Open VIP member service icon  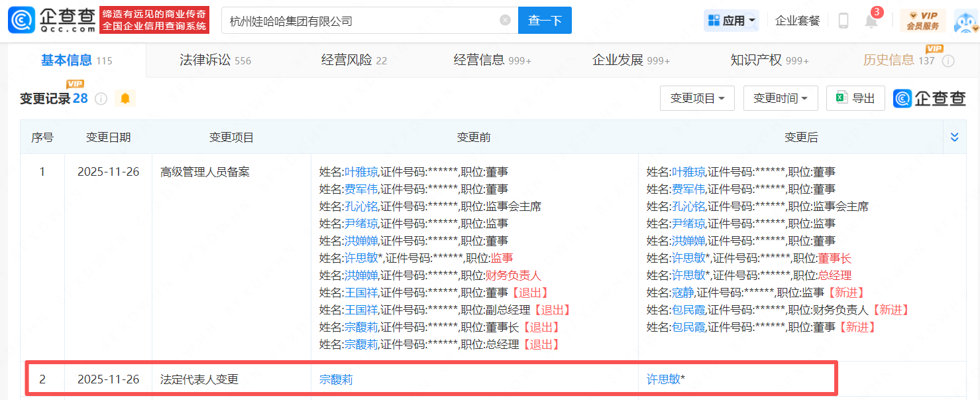pos(923,21)
